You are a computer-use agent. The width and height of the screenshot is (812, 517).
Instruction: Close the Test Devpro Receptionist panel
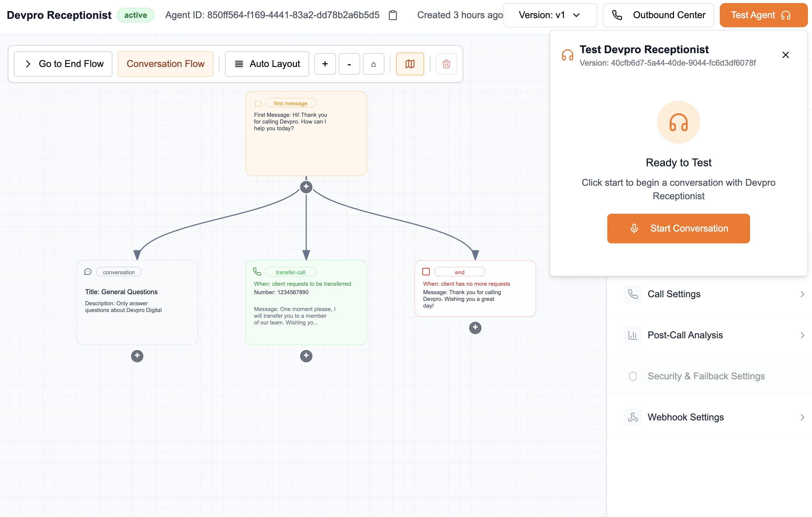785,55
